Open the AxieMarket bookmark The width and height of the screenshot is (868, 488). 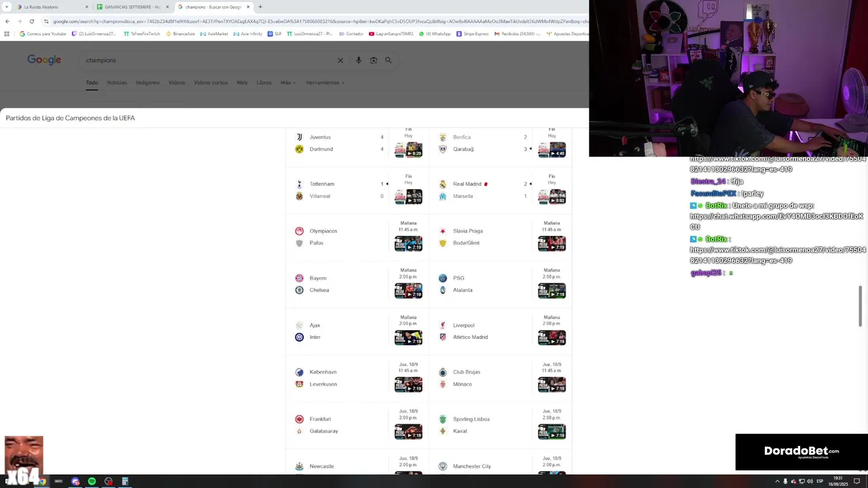tap(214, 34)
